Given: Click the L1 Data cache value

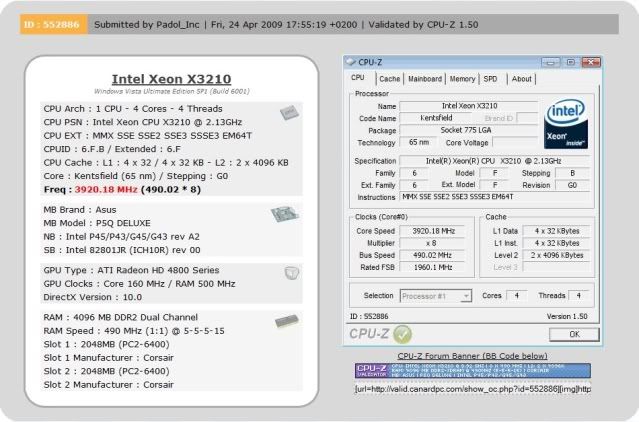Looking at the screenshot, I should tap(557, 231).
